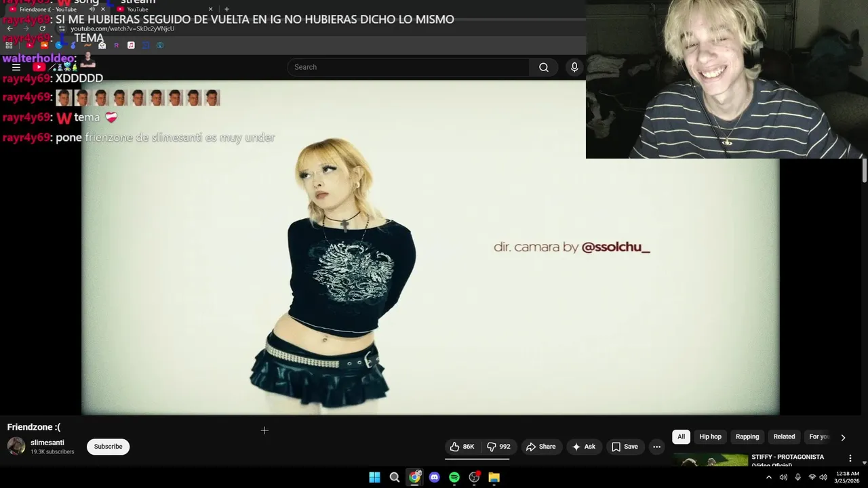Start voice search with microphone icon
Viewport: 868px width, 488px height.
click(574, 67)
